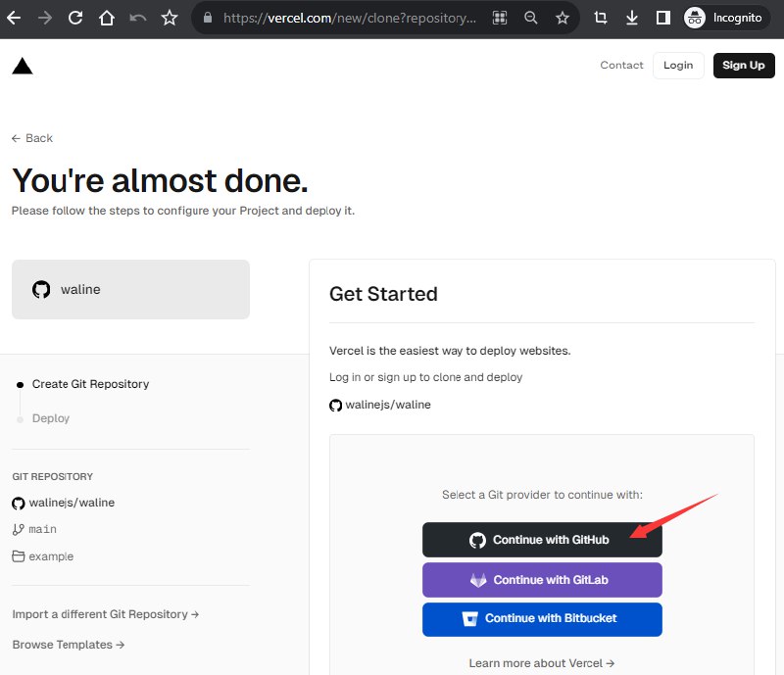Click the crop/screenshot extension icon
Image resolution: width=784 pixels, height=675 pixels.
coord(601,18)
